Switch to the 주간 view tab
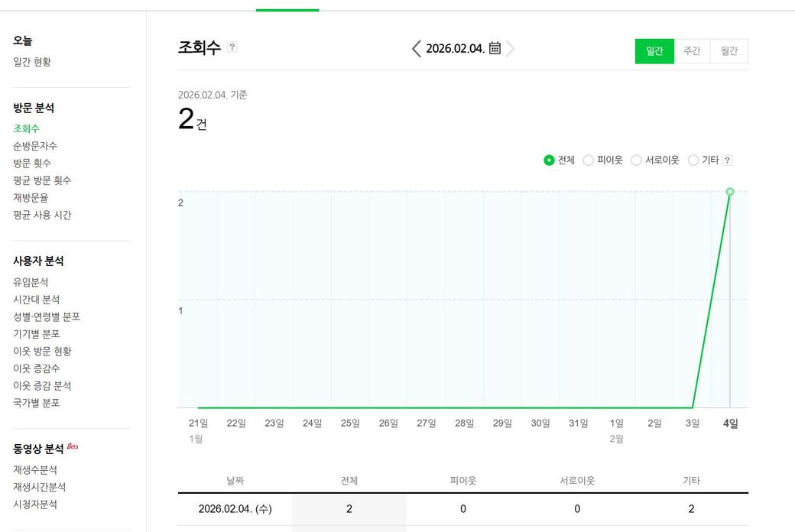The height and width of the screenshot is (532, 795). pos(692,51)
